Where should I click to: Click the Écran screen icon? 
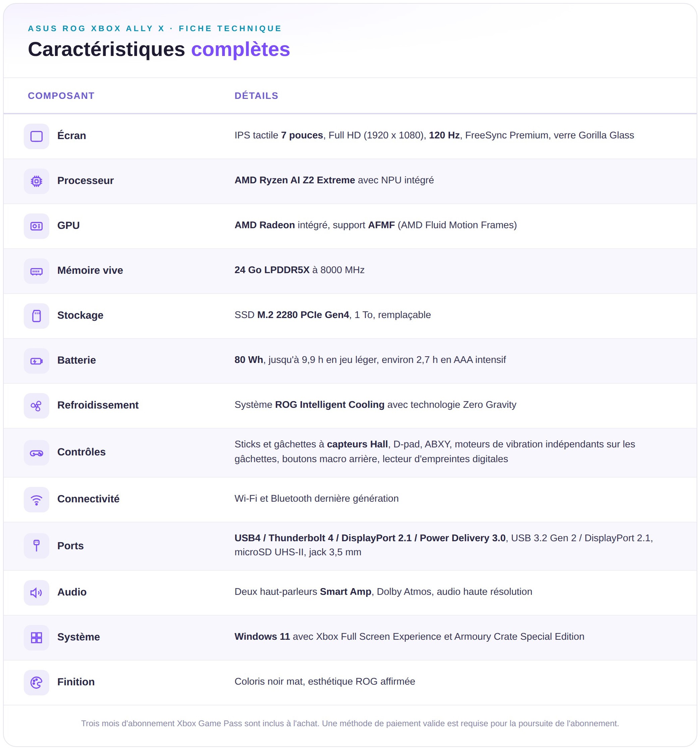point(37,136)
